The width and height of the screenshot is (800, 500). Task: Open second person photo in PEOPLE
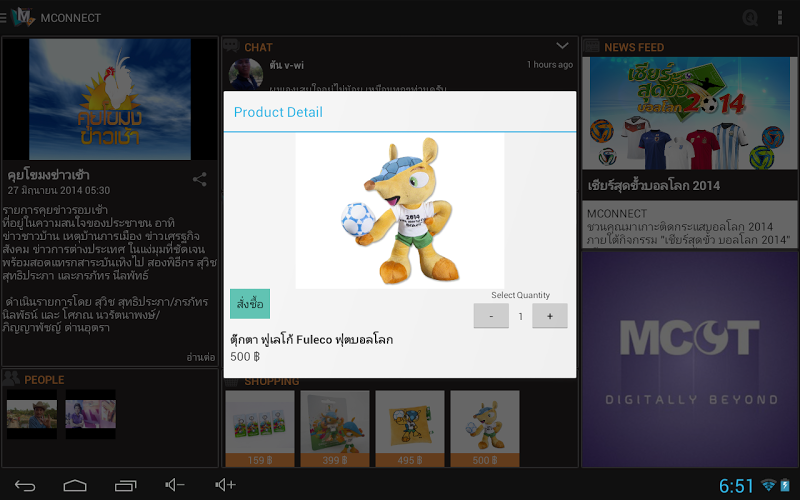(90, 414)
